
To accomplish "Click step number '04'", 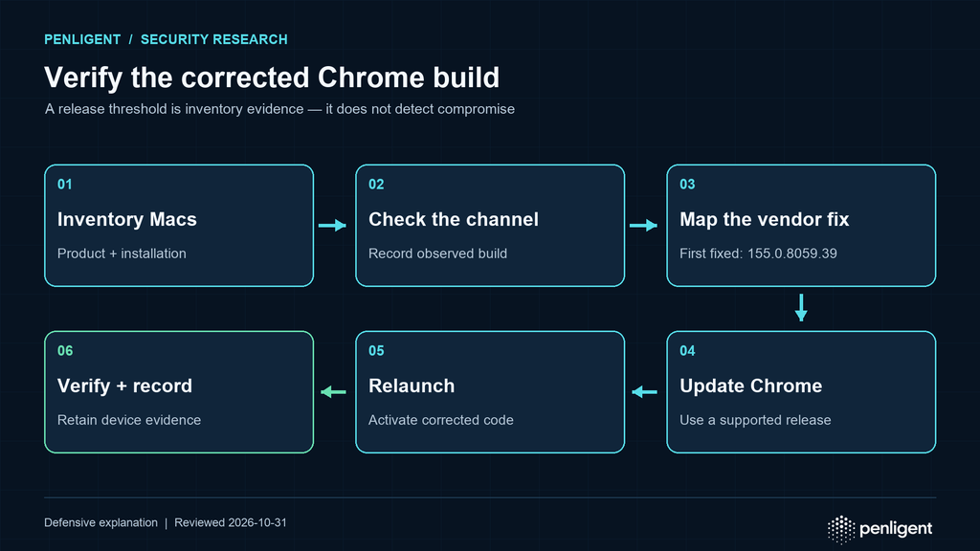I will (687, 351).
